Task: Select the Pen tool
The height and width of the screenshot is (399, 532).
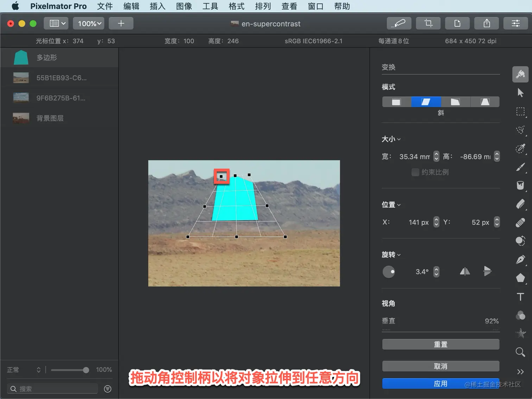Action: 520,260
